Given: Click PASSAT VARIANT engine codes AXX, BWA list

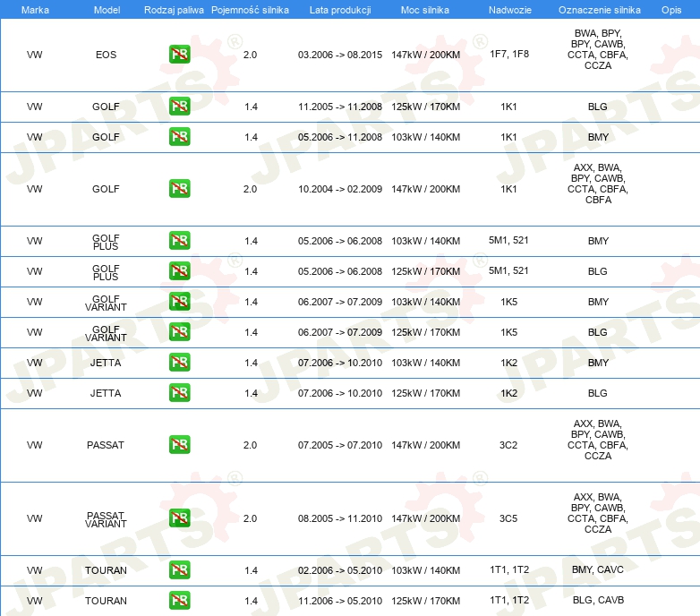Looking at the screenshot, I should click(x=598, y=513).
